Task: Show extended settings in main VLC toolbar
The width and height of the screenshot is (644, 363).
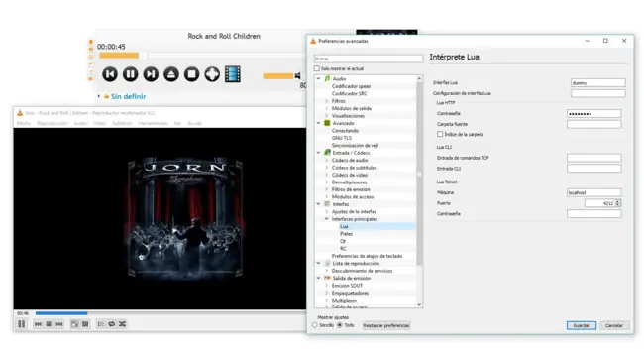Action: tap(85, 324)
